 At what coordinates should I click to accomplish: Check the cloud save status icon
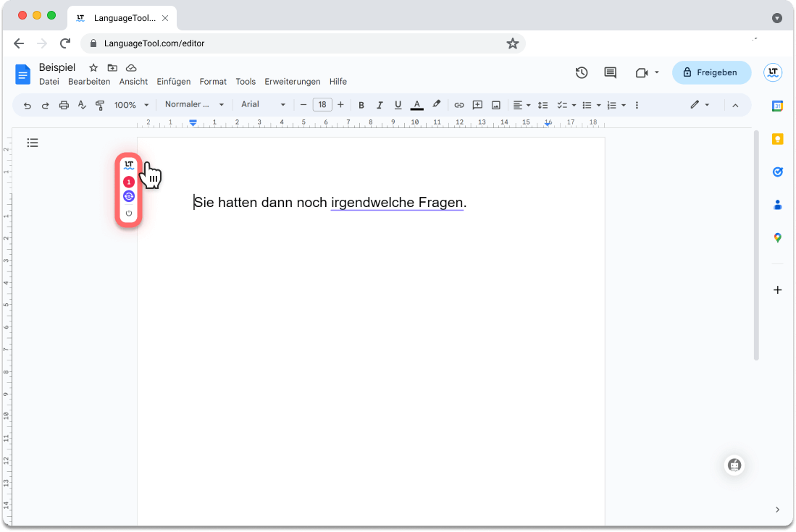(x=131, y=68)
